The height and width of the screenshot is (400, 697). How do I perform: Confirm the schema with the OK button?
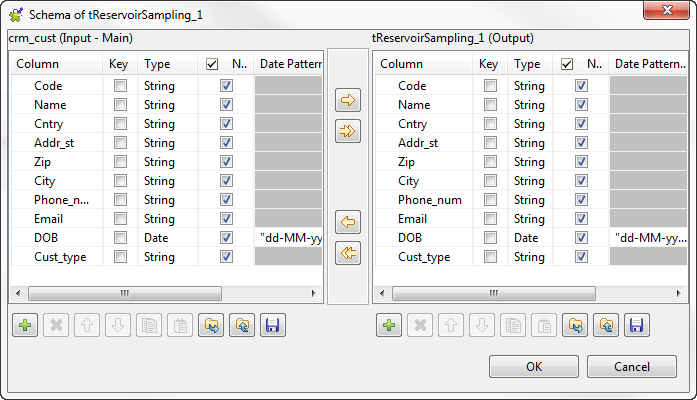(x=534, y=367)
